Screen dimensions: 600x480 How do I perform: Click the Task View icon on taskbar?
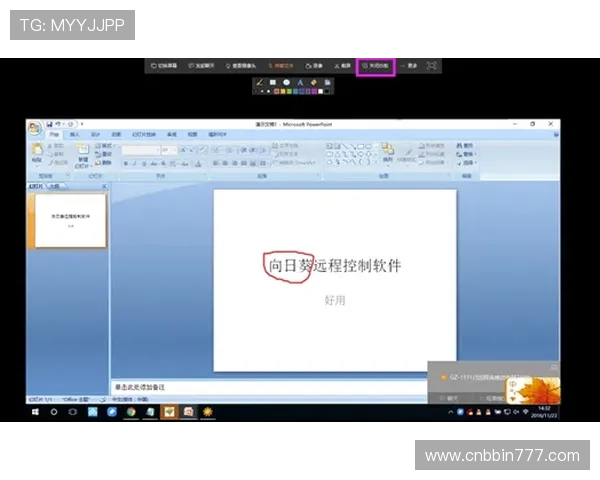[x=73, y=412]
